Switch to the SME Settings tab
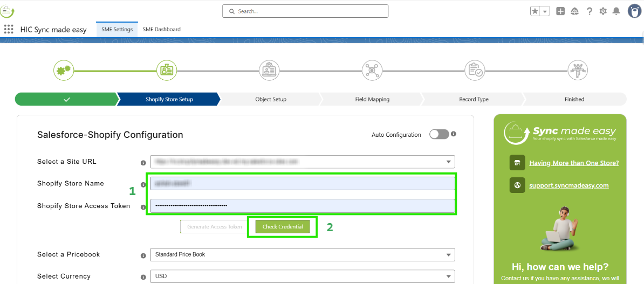The image size is (644, 284). point(117,30)
